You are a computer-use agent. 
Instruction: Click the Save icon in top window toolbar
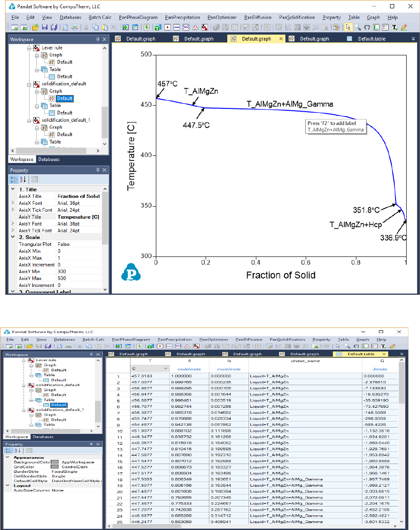coord(45,27)
